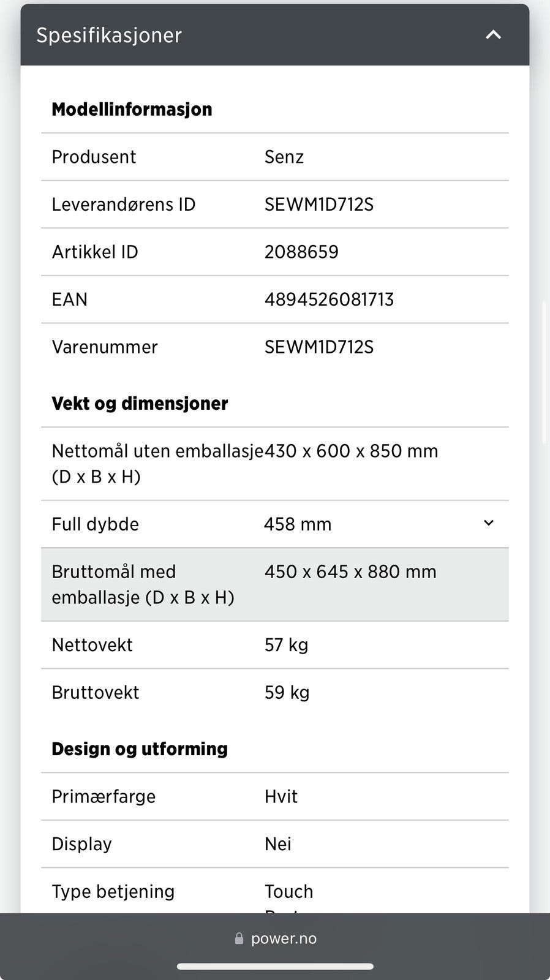Tap the Nettovekt 57 kg value
This screenshot has height=980, width=550.
[286, 645]
